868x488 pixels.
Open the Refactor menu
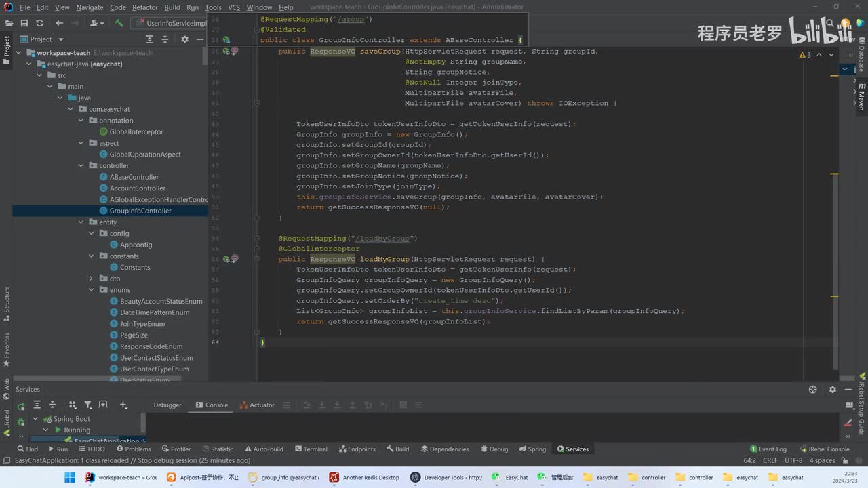click(x=145, y=7)
